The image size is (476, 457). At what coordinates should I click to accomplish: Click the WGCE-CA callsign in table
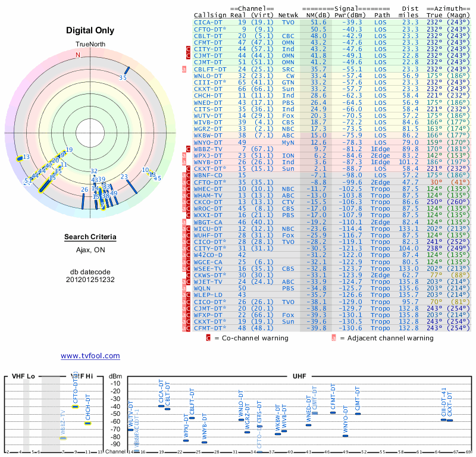pos(208,262)
